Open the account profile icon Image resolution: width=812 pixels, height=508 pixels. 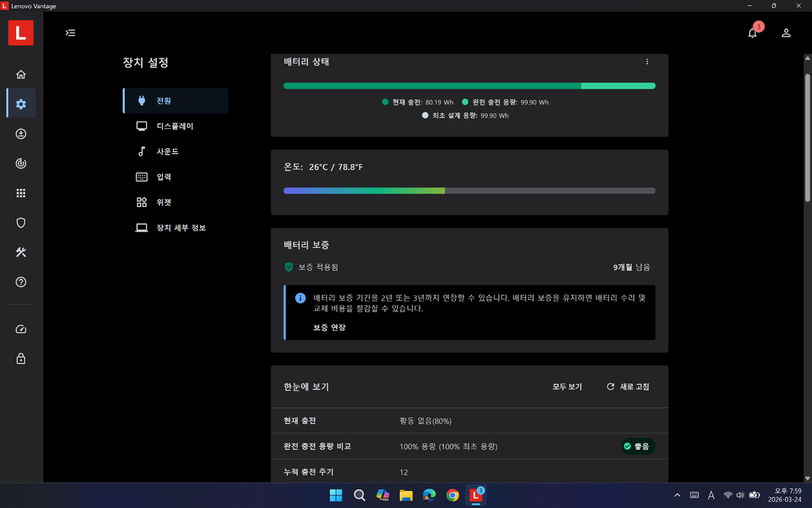[786, 32]
